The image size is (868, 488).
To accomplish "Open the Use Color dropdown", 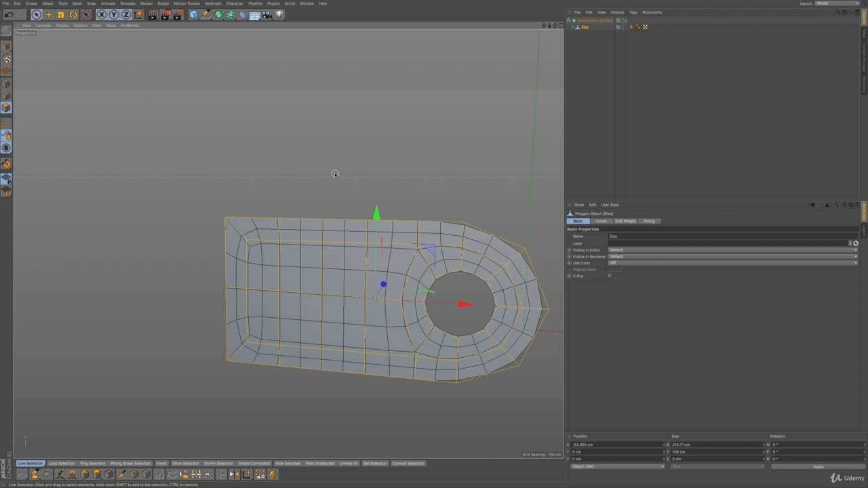I will pos(732,263).
